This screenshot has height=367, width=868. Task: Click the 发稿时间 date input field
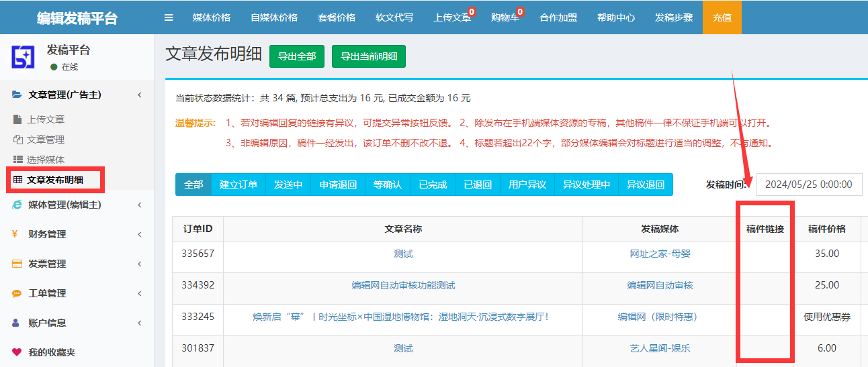pos(809,185)
